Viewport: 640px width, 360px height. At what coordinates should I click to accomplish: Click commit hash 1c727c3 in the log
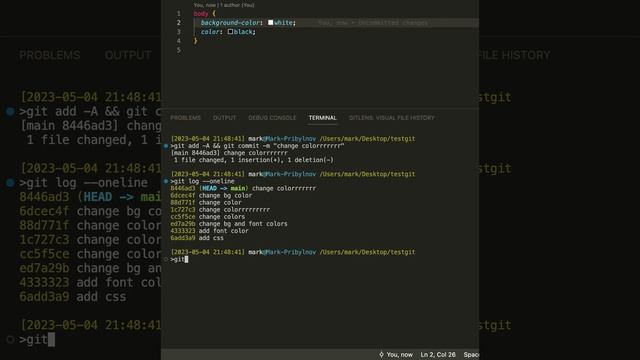tap(183, 209)
